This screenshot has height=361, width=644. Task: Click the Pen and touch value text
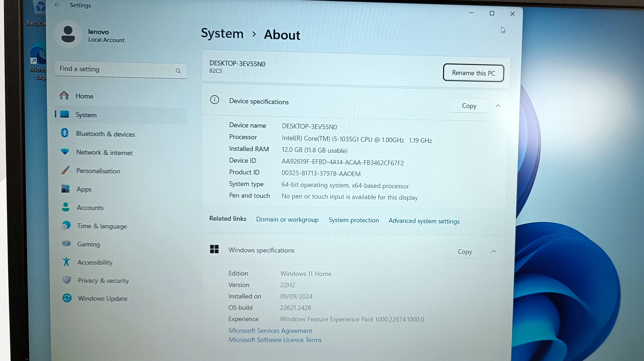point(350,197)
